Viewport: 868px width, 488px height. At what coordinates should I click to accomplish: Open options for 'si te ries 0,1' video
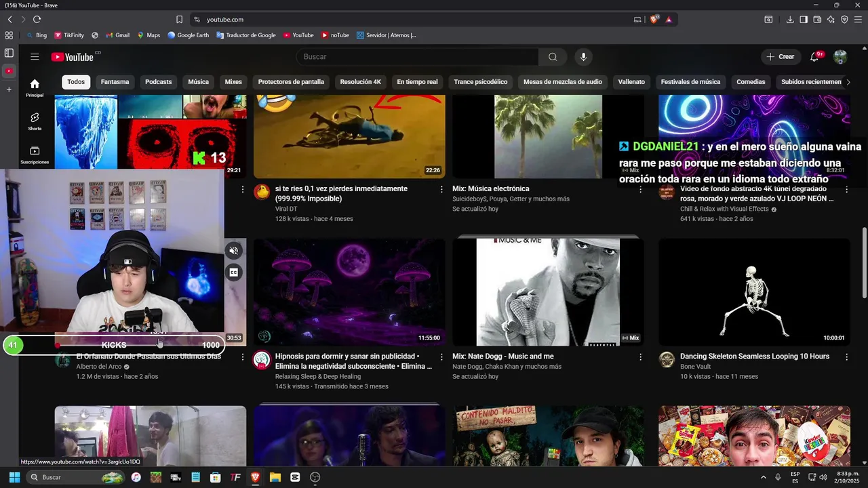[441, 189]
